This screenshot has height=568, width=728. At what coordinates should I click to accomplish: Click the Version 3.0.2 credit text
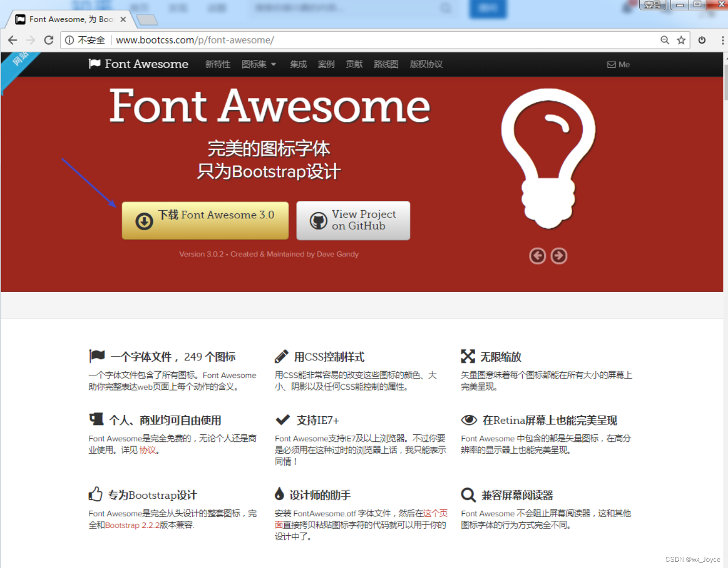pyautogui.click(x=269, y=254)
